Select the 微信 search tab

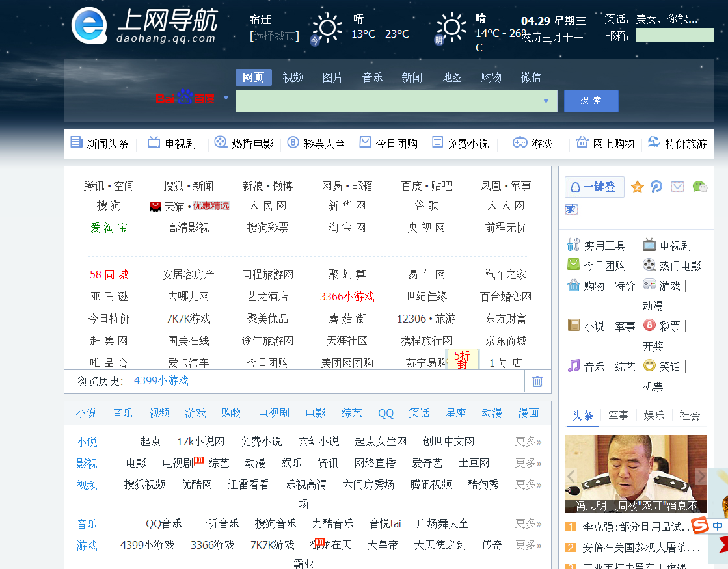click(x=531, y=77)
